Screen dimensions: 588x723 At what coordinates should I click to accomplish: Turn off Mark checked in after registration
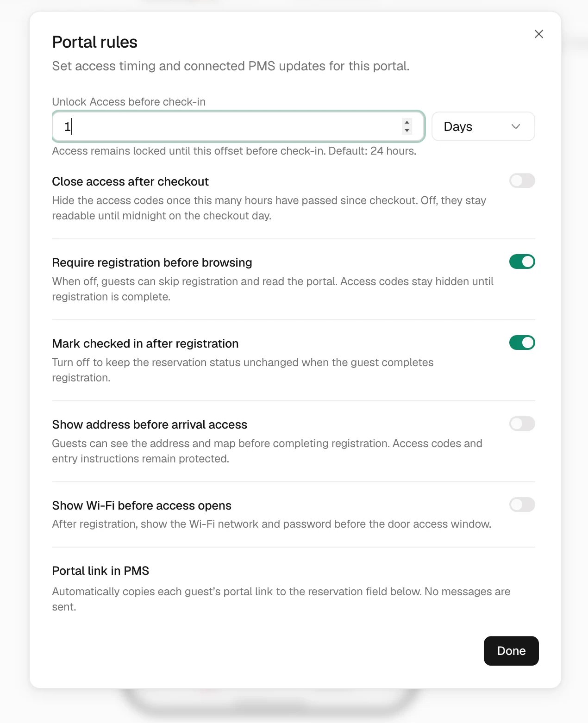[522, 343]
